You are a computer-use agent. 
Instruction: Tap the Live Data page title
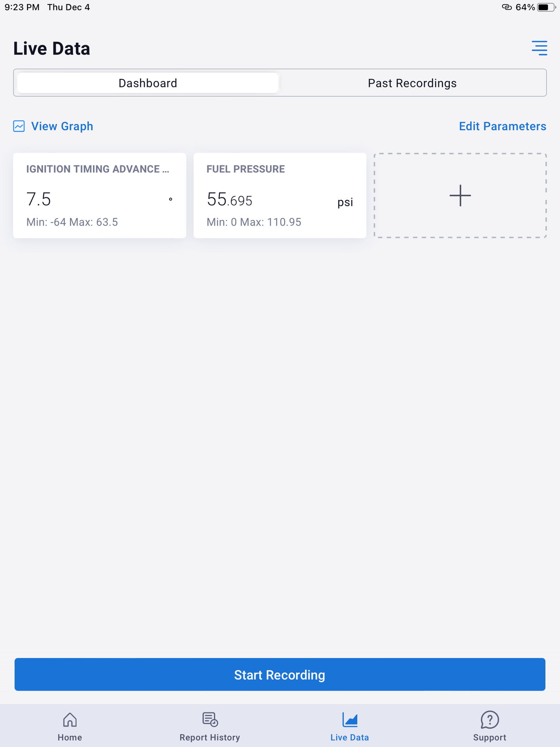pyautogui.click(x=52, y=49)
